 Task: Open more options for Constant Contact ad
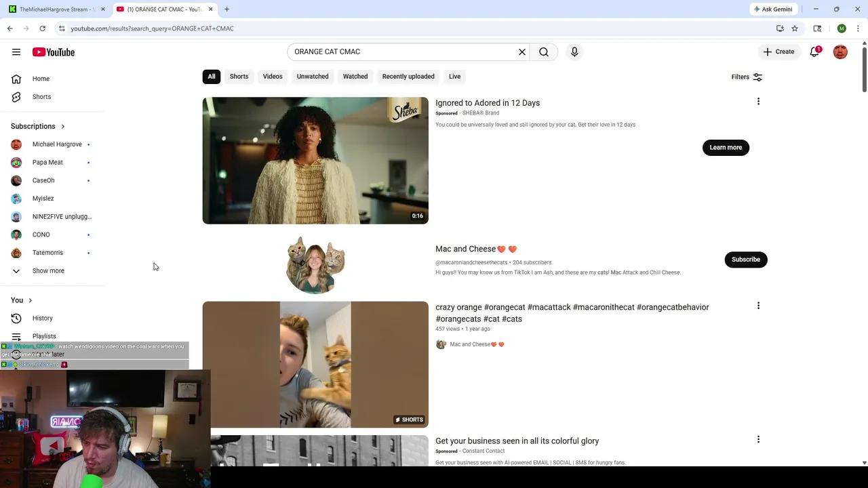coord(758,439)
